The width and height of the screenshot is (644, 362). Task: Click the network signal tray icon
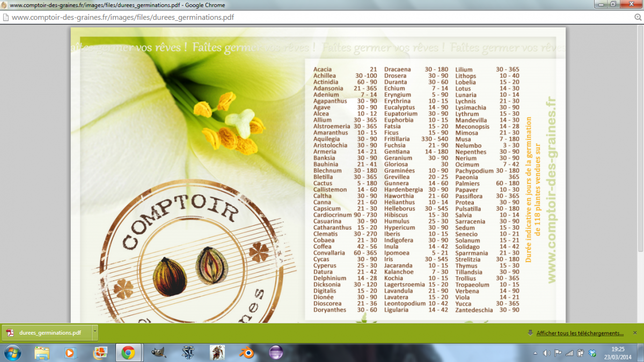(569, 353)
